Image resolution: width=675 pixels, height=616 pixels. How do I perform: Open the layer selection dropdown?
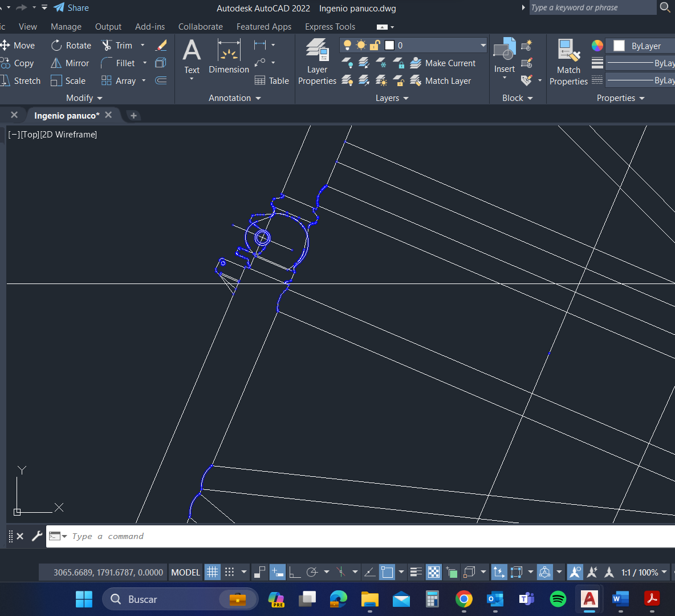[x=482, y=44]
